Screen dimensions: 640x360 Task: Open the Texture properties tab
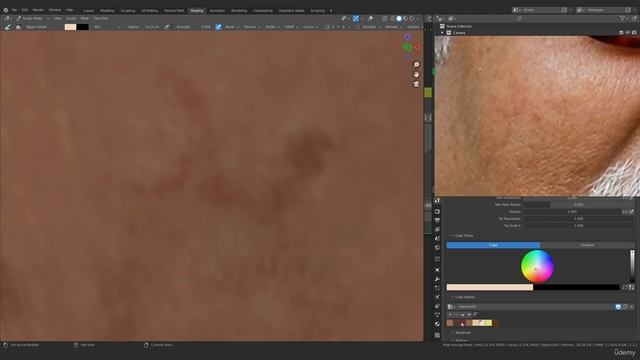(x=437, y=335)
